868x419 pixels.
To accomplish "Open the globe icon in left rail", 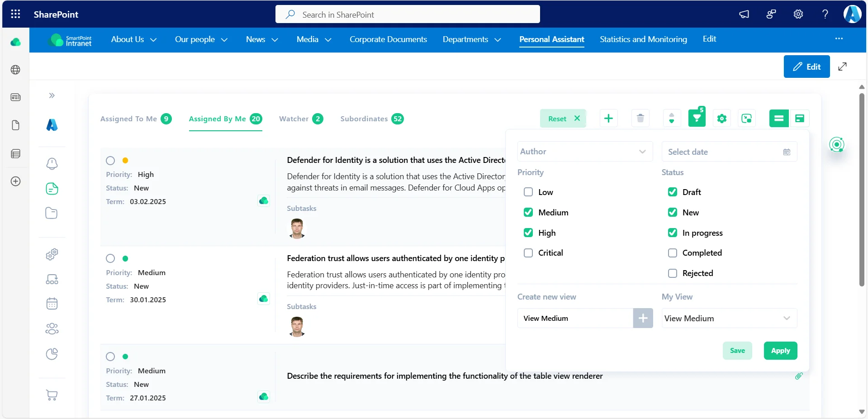I will coord(15,70).
